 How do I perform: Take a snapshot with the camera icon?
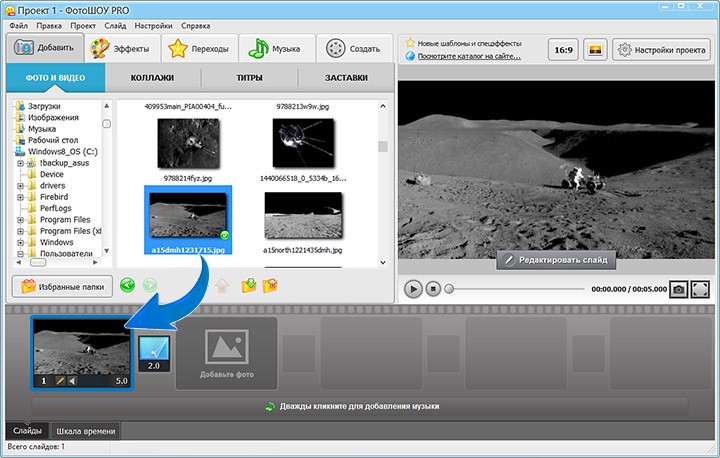678,289
